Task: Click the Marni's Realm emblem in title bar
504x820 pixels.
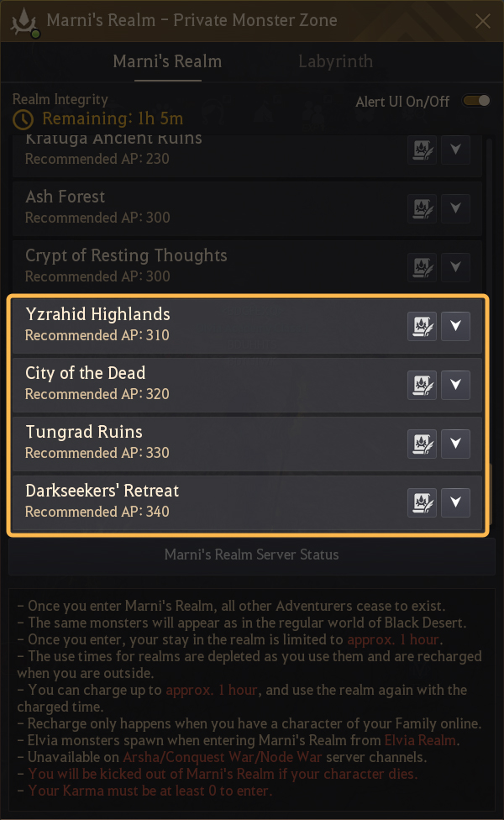Action: click(24, 22)
